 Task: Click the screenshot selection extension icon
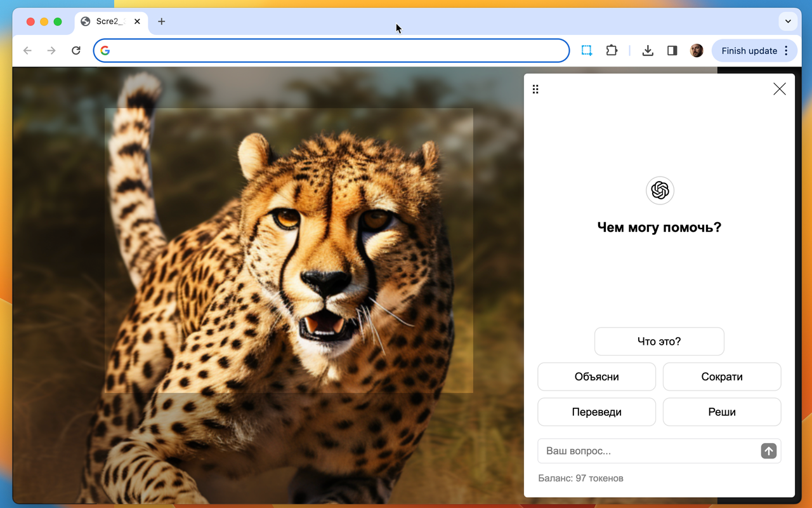[587, 51]
